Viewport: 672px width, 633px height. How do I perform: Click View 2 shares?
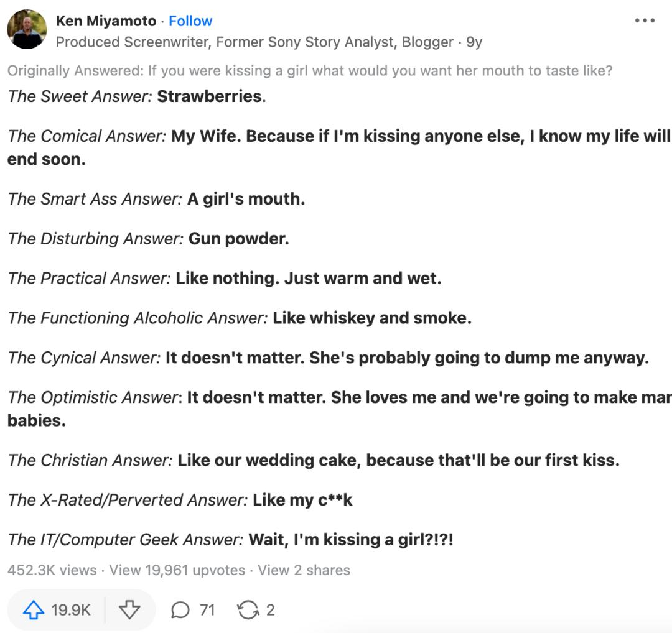click(x=304, y=570)
